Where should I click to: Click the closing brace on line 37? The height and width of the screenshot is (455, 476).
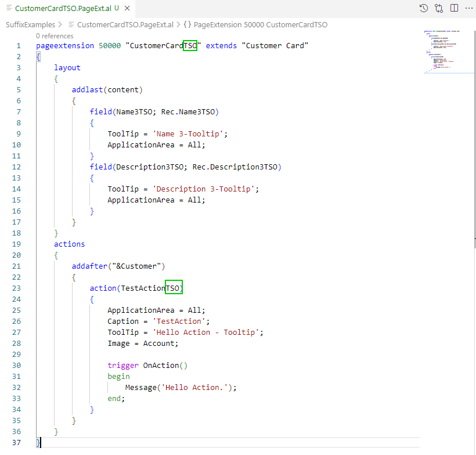[38, 443]
